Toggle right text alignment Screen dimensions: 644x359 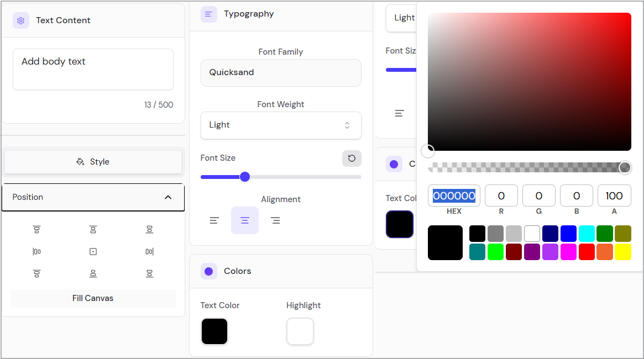click(x=275, y=220)
